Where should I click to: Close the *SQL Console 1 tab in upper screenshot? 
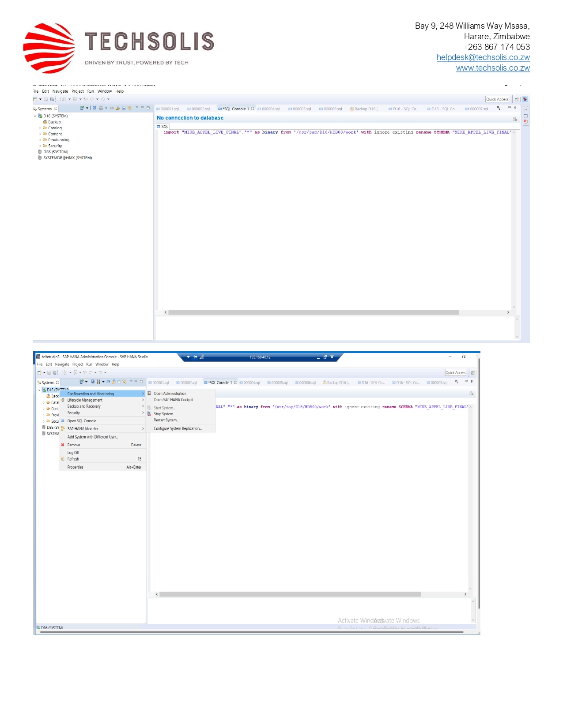(253, 109)
